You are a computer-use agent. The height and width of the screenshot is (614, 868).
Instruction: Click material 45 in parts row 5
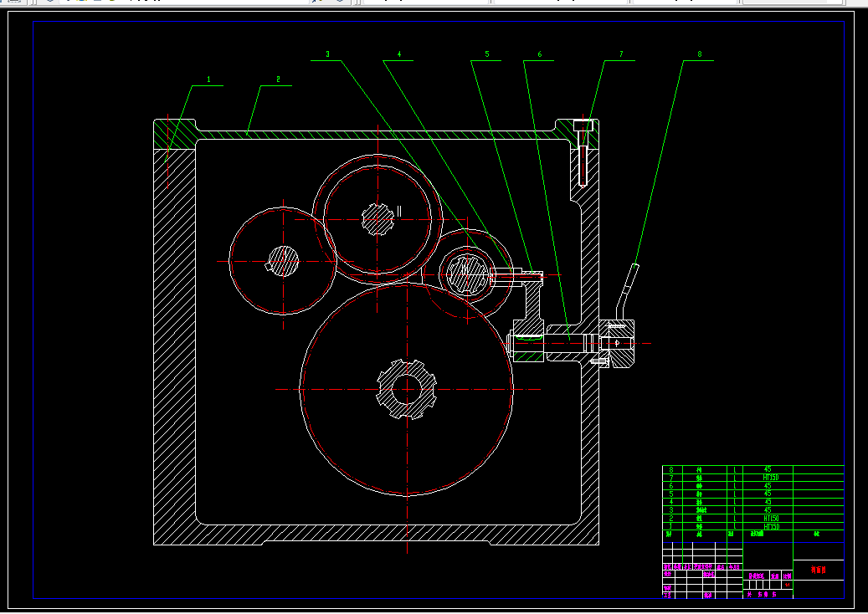point(768,494)
